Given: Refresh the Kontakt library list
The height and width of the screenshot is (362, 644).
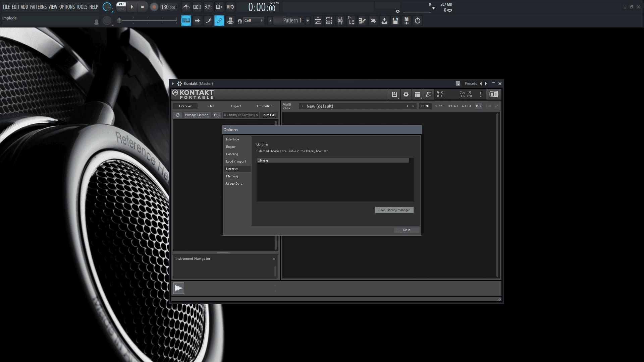Looking at the screenshot, I should [x=178, y=115].
